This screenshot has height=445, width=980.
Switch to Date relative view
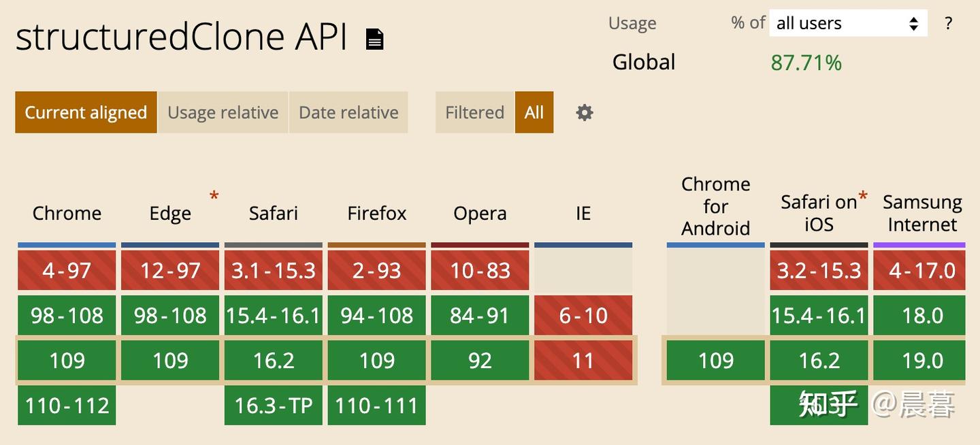[x=348, y=112]
